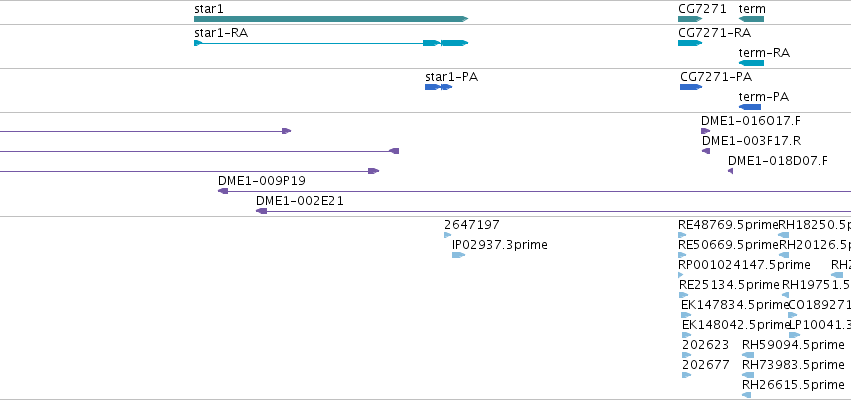Select the 2647197 EST feature
The width and height of the screenshot is (851, 400).
[447, 235]
